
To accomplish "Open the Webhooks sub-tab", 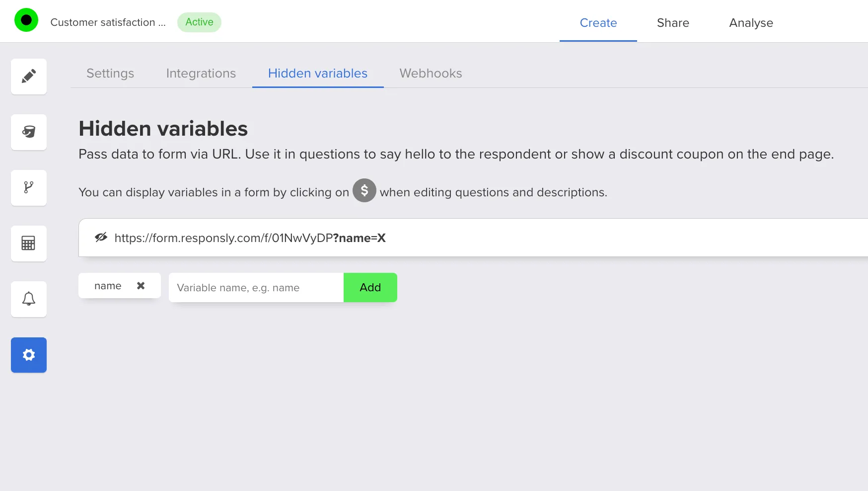I will point(431,74).
